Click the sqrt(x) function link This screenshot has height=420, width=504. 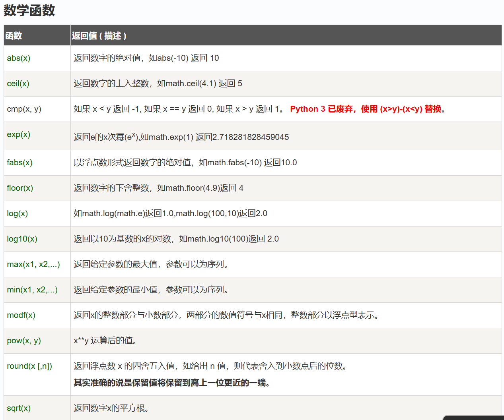click(x=19, y=408)
